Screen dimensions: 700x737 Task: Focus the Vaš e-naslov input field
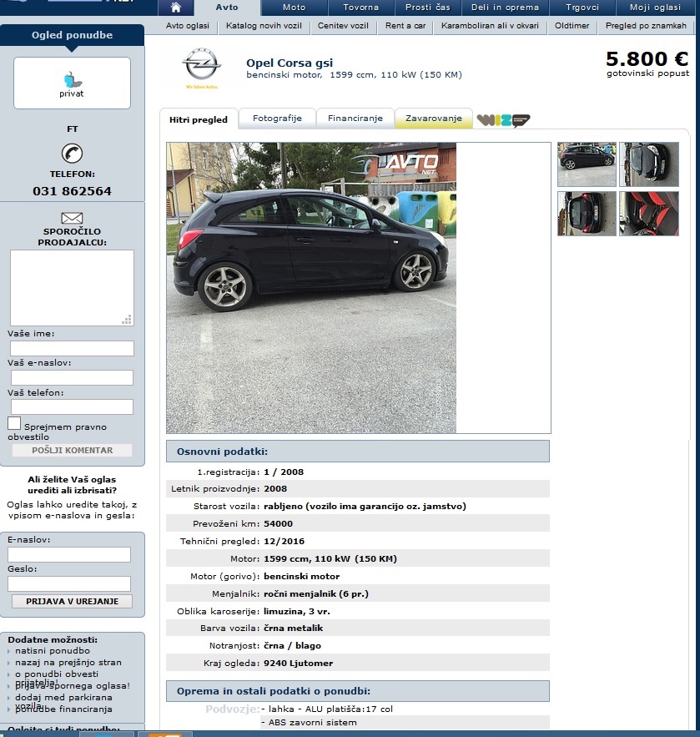(72, 377)
